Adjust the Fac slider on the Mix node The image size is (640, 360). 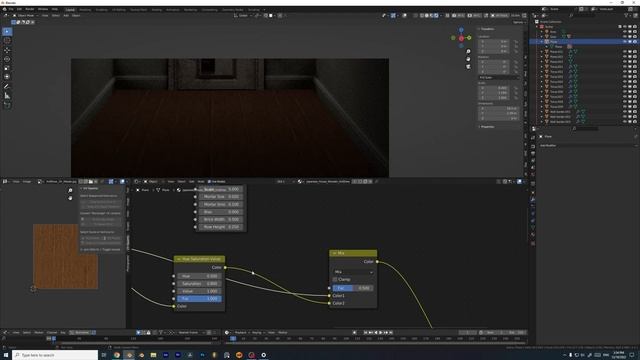(x=353, y=288)
